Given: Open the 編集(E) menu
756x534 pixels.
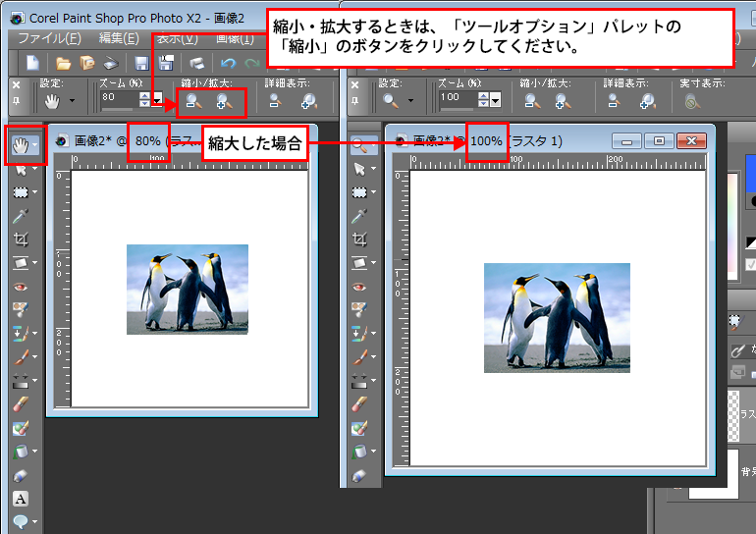Looking at the screenshot, I should pos(119,38).
